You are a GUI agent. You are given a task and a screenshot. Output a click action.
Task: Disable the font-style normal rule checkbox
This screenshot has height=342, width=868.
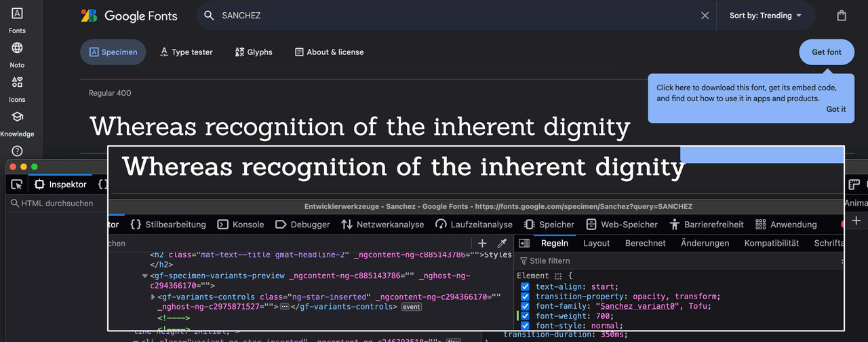point(525,326)
